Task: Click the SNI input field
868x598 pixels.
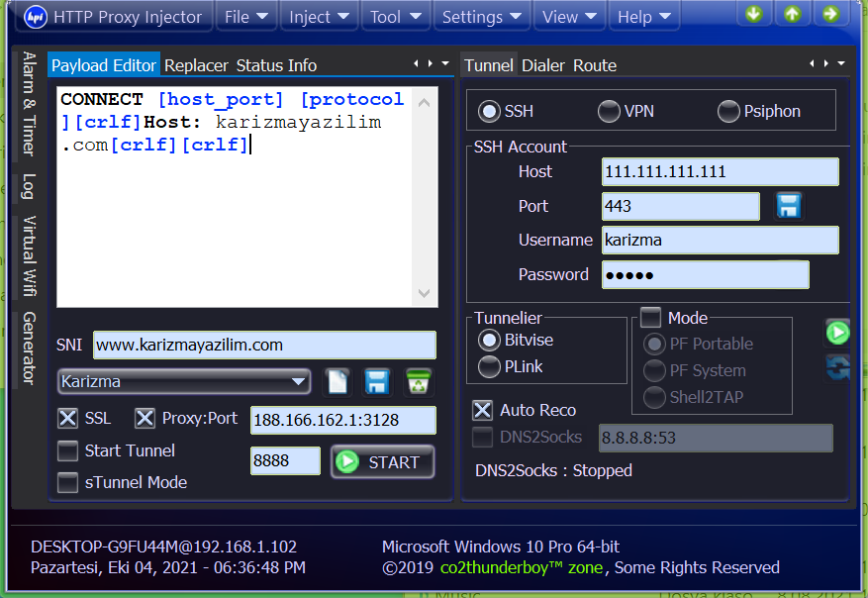Action: [264, 345]
